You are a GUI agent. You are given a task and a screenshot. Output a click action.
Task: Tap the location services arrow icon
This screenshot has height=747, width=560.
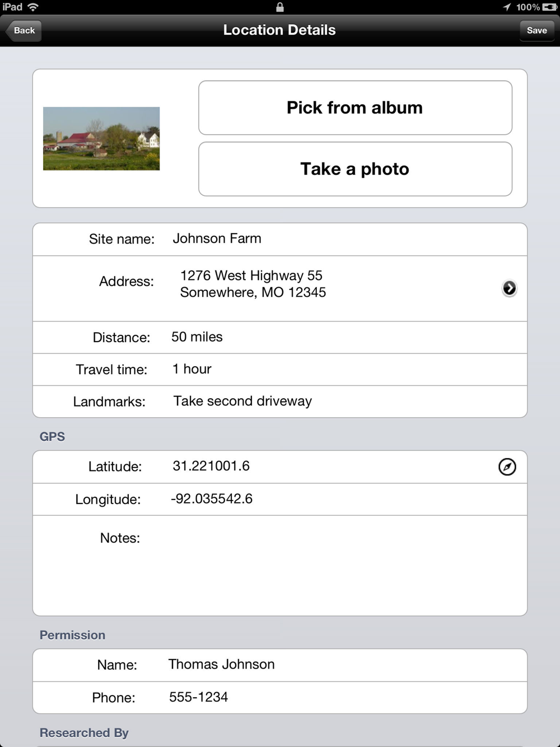507,7
